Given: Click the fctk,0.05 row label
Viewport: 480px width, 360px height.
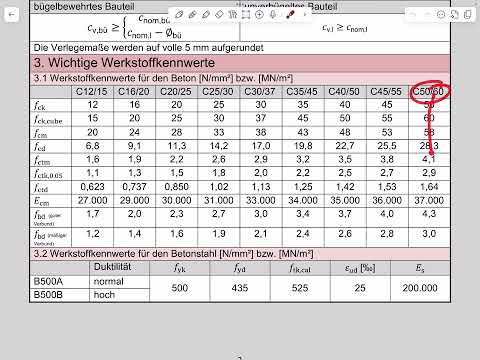Looking at the screenshot, I should 48,174.
